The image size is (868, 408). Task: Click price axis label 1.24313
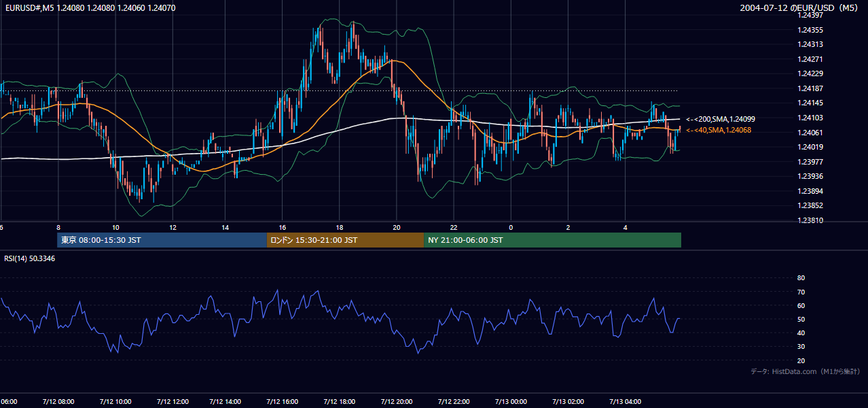pyautogui.click(x=810, y=44)
